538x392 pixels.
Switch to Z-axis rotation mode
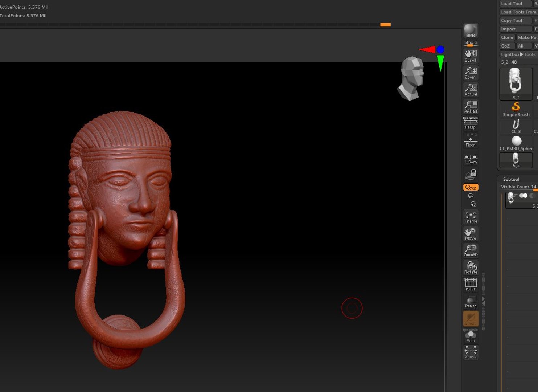[473, 204]
